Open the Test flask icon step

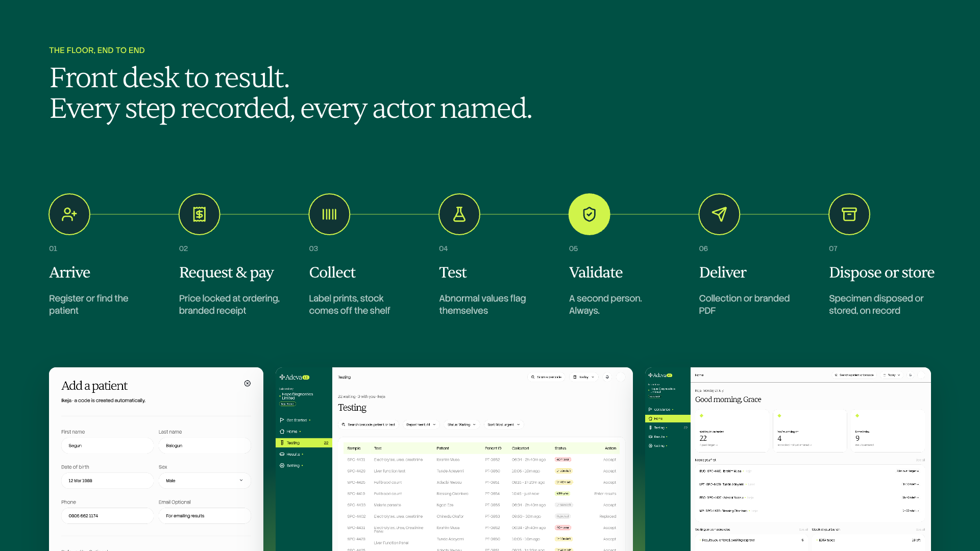(459, 214)
